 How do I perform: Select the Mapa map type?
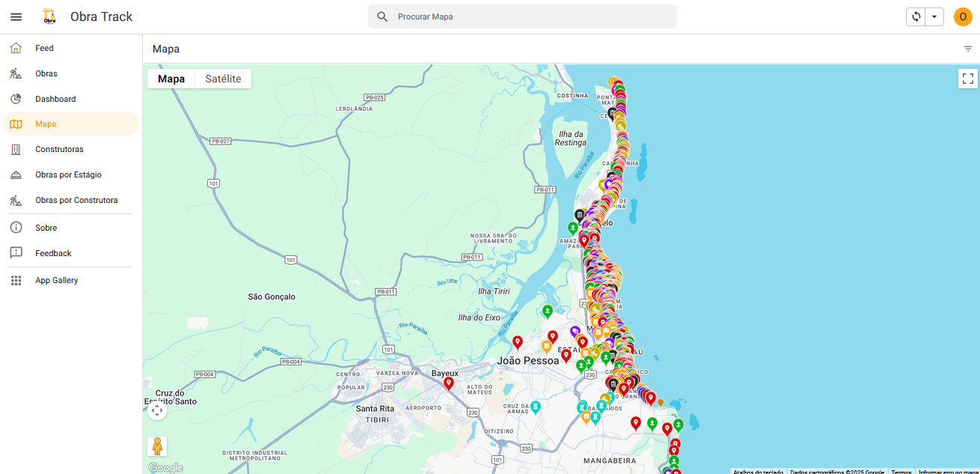click(171, 79)
